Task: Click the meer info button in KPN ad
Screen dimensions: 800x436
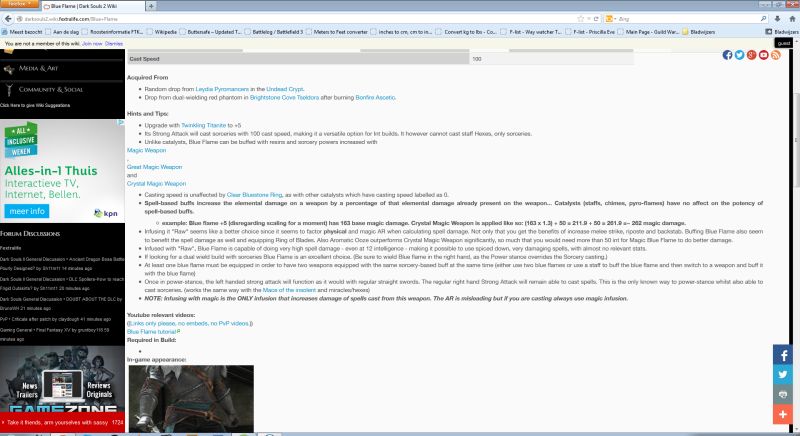Action: tap(27, 211)
